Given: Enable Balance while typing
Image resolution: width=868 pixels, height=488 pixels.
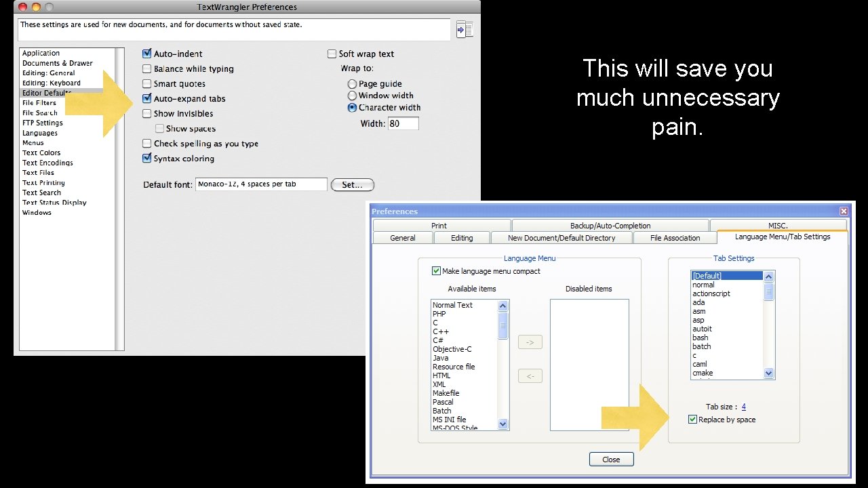Looking at the screenshot, I should click(x=146, y=68).
